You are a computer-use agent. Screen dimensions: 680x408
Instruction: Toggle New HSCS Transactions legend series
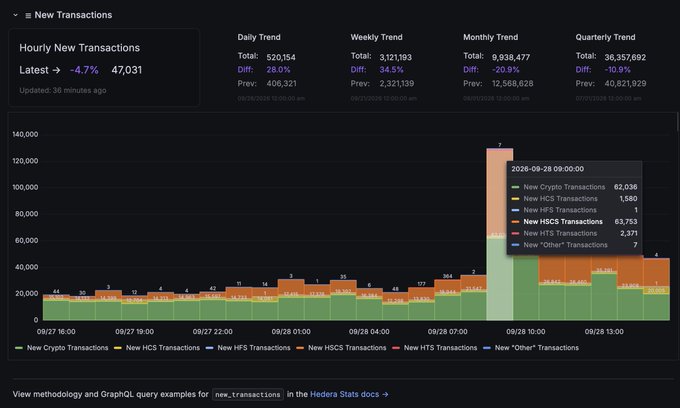click(341, 348)
